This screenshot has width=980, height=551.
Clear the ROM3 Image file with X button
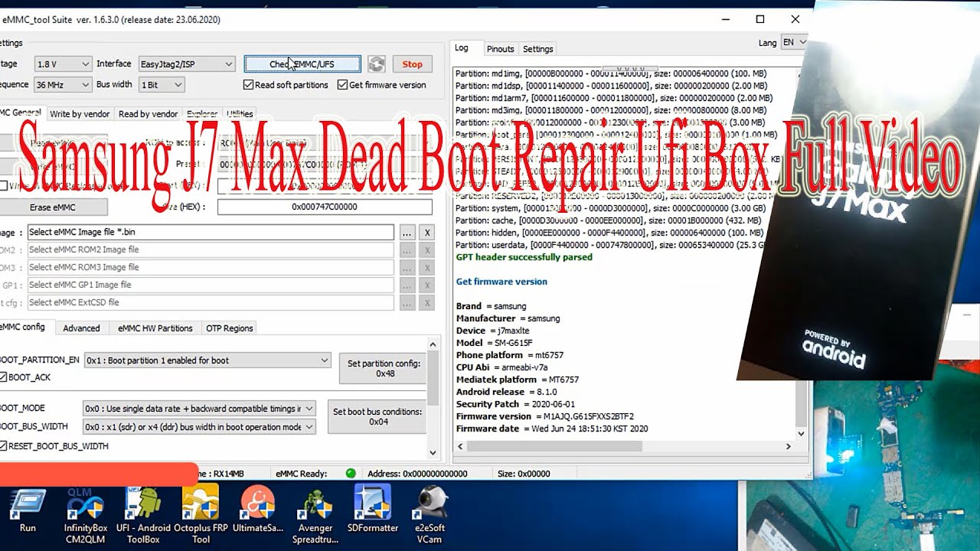[x=428, y=267]
